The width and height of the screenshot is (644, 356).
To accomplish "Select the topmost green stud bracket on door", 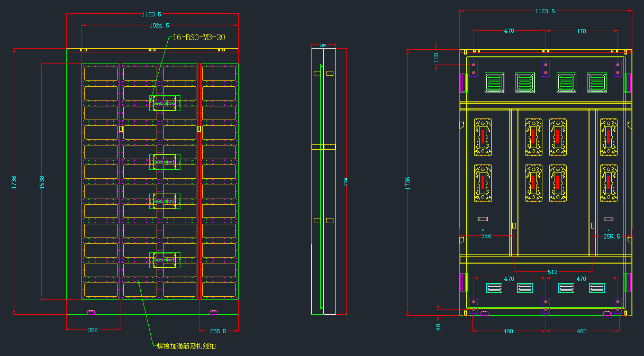I will pos(165,103).
